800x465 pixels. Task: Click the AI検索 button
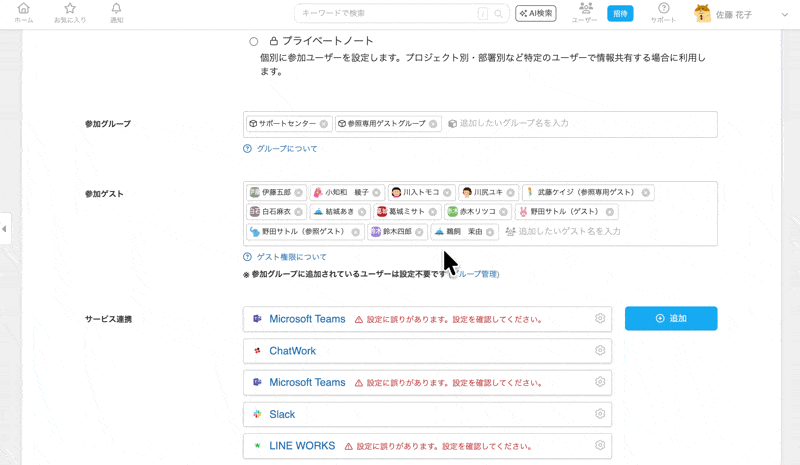[536, 14]
